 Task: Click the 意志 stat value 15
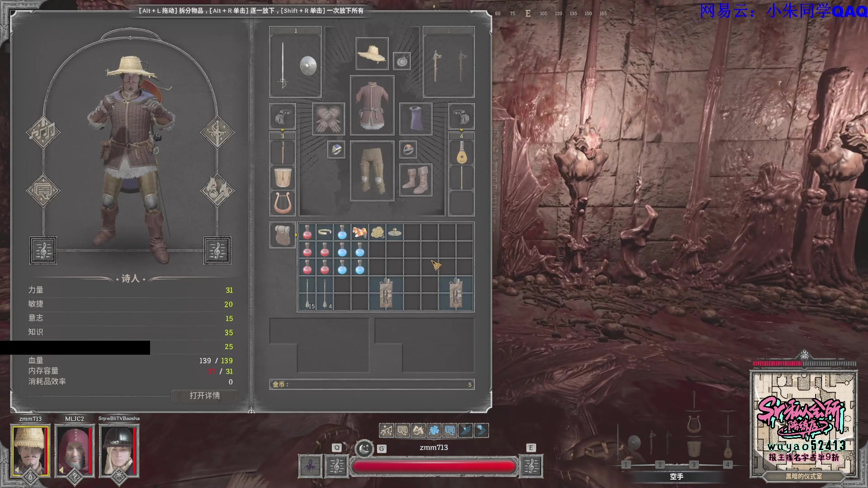coord(229,319)
